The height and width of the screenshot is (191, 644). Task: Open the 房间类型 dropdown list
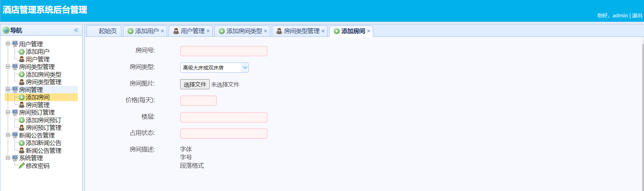pos(245,68)
